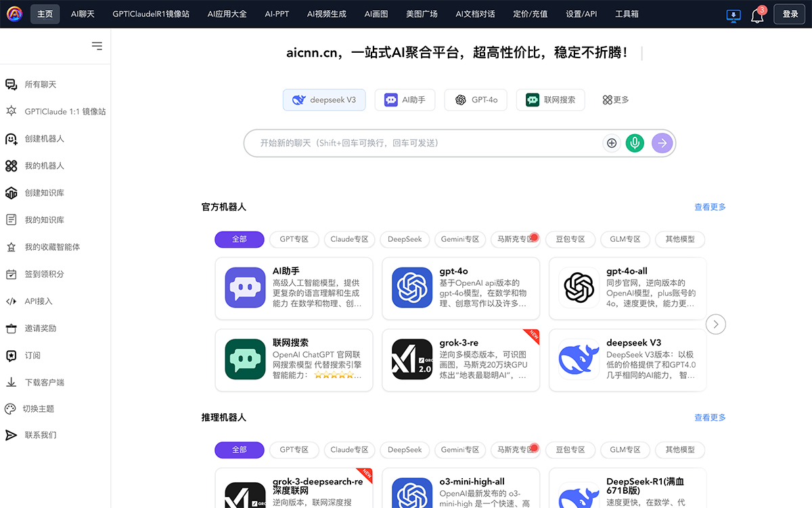This screenshot has width=812, height=508.
Task: Select the Claude专区 tab under 官方机器人
Action: (x=349, y=239)
